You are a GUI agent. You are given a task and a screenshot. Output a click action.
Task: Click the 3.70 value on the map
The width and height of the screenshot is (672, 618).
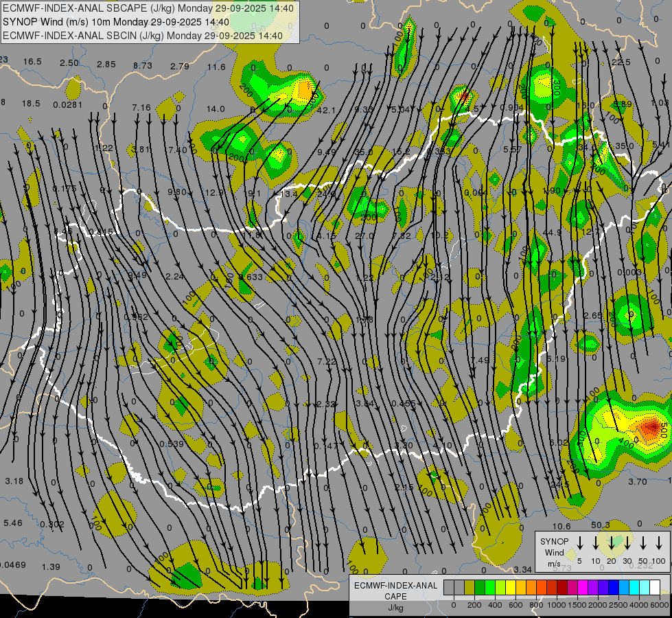pyautogui.click(x=637, y=481)
